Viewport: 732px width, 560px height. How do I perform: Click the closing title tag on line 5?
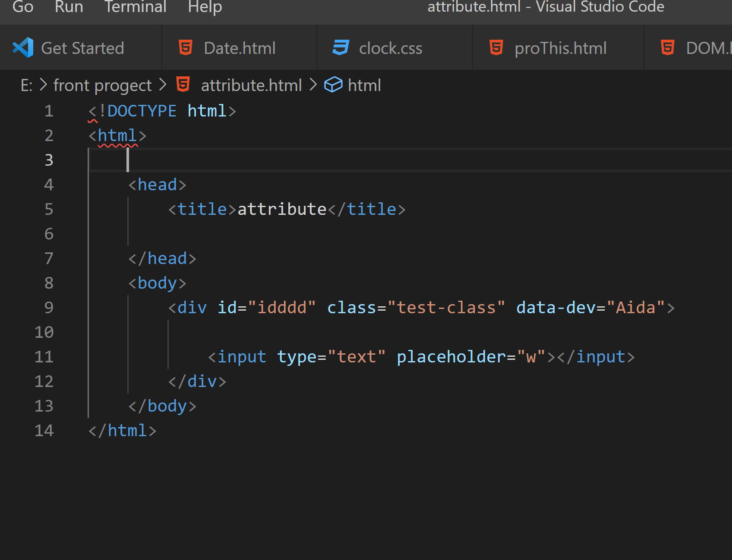pos(367,210)
